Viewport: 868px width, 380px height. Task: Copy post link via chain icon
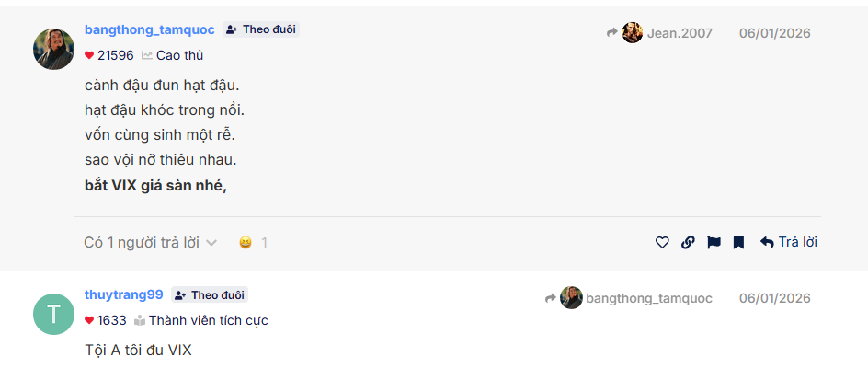pos(688,243)
